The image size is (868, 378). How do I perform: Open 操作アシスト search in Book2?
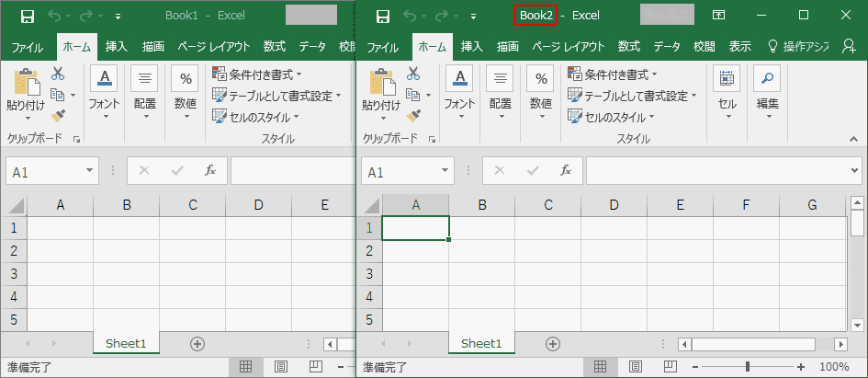click(x=799, y=47)
